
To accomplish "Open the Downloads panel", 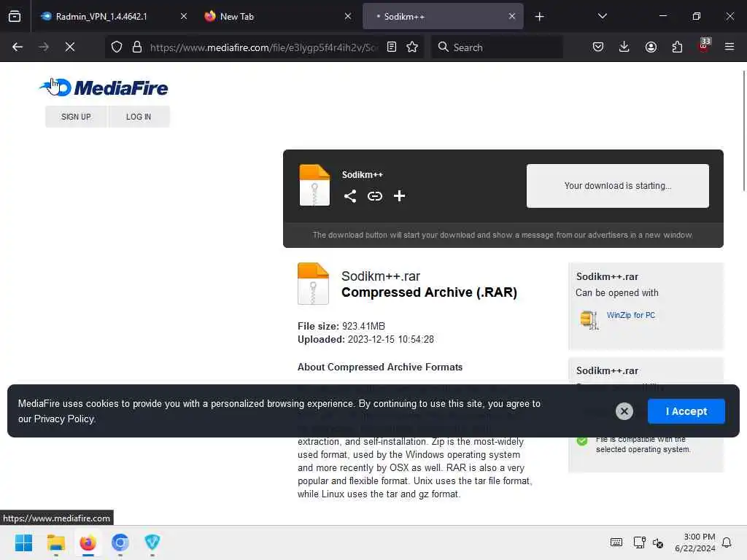I will (624, 47).
